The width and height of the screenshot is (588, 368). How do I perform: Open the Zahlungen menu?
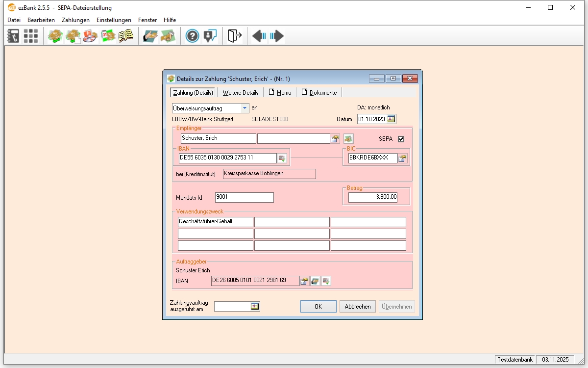[75, 20]
